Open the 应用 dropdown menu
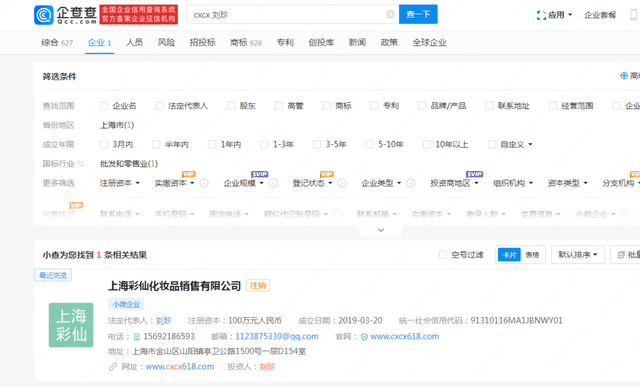The image size is (640, 387). click(x=560, y=15)
